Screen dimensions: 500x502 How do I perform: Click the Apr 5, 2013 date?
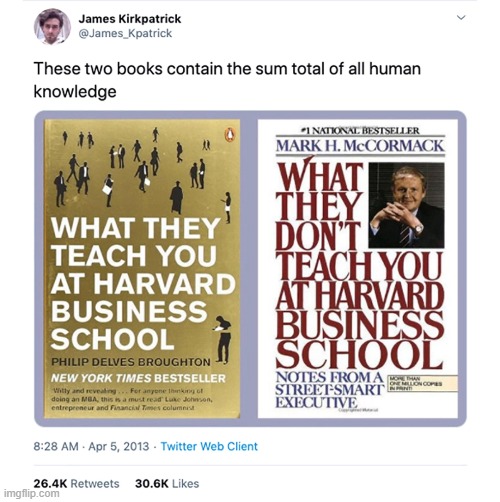119,446
